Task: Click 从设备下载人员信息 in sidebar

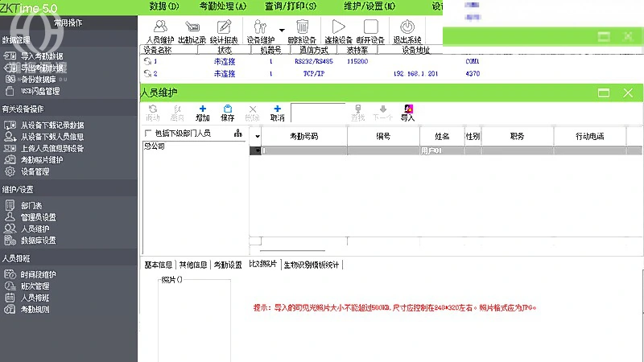Action: click(x=52, y=137)
